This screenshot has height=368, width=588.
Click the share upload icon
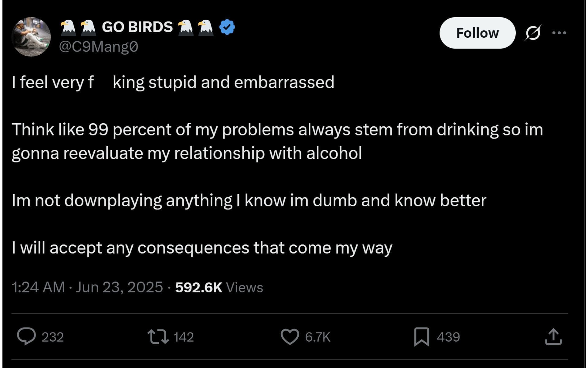(553, 336)
